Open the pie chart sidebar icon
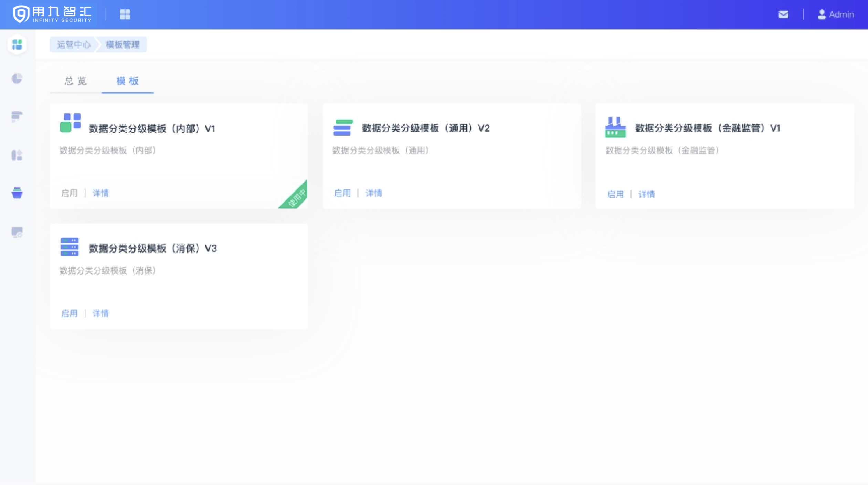This screenshot has width=868, height=485. coord(17,79)
